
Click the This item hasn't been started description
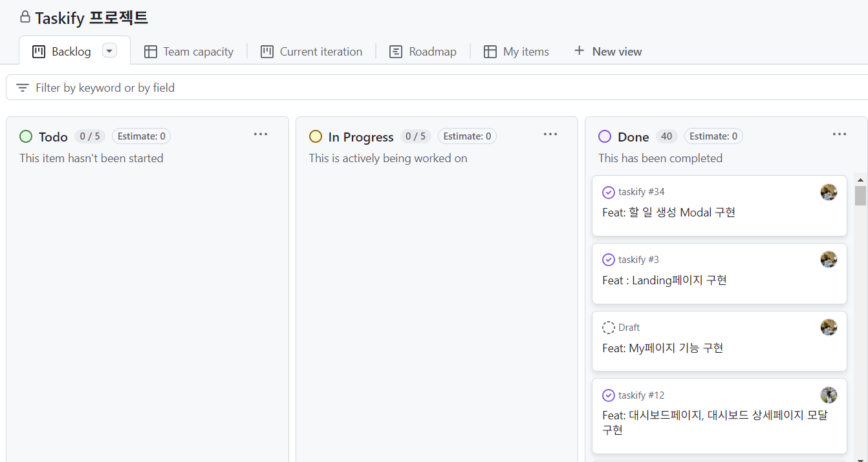(91, 158)
